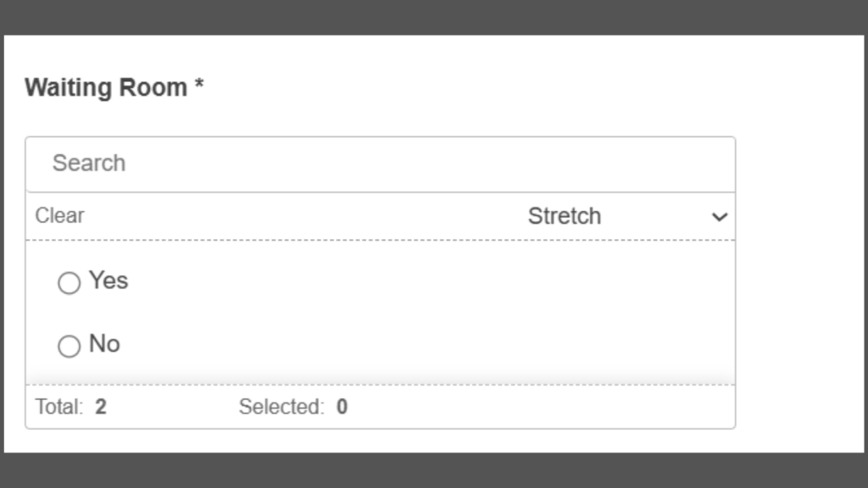Click the No option label
Image resolution: width=868 pixels, height=488 pixels.
click(104, 344)
